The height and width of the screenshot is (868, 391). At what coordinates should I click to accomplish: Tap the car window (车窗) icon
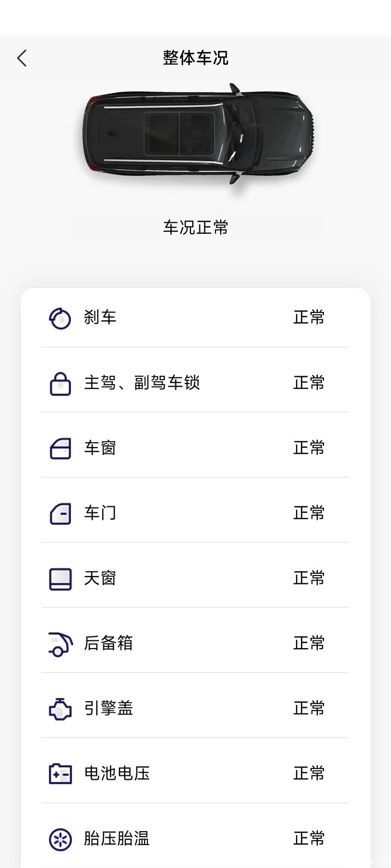click(60, 448)
